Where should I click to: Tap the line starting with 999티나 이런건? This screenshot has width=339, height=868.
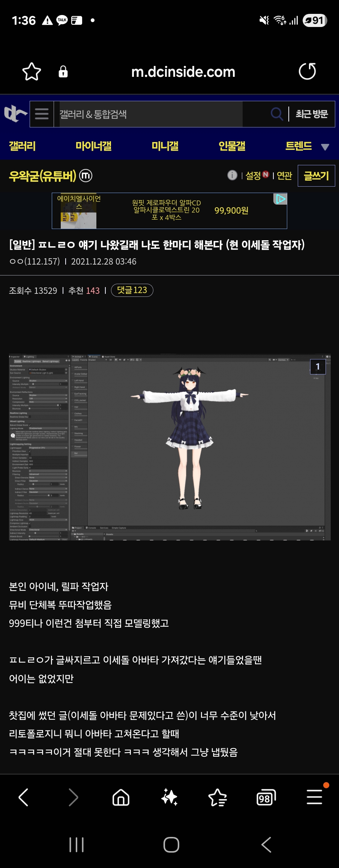[89, 623]
